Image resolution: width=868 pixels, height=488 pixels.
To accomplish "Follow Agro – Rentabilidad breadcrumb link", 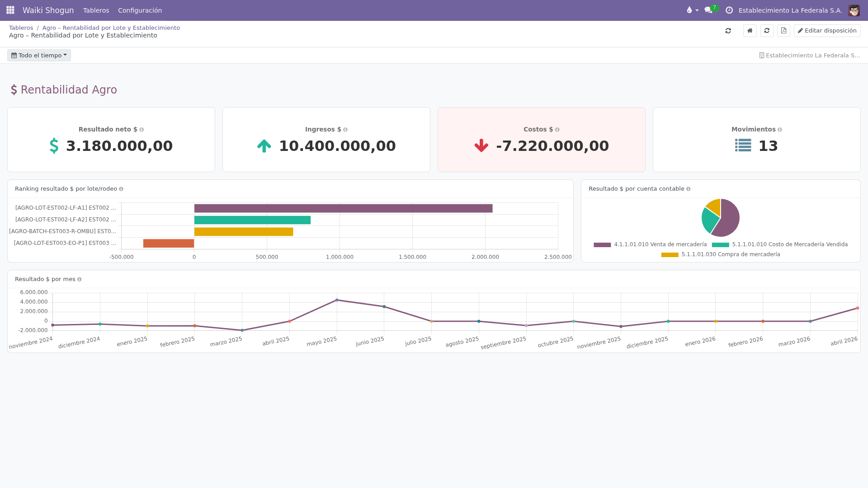I will point(111,28).
